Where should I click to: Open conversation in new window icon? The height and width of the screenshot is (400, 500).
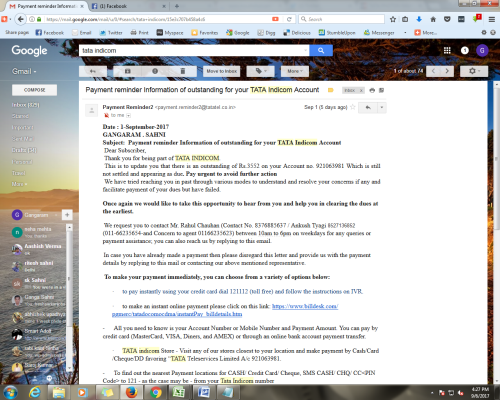382,90
